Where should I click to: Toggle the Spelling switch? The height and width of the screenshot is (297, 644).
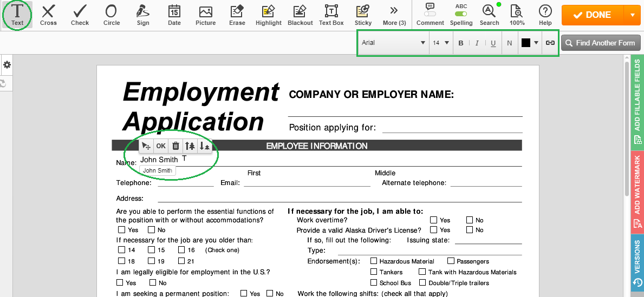461,15
